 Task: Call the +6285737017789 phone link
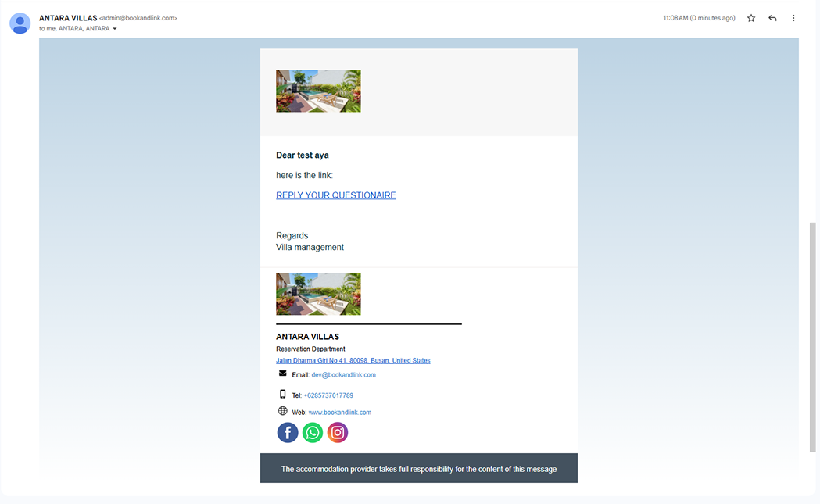pyautogui.click(x=328, y=395)
